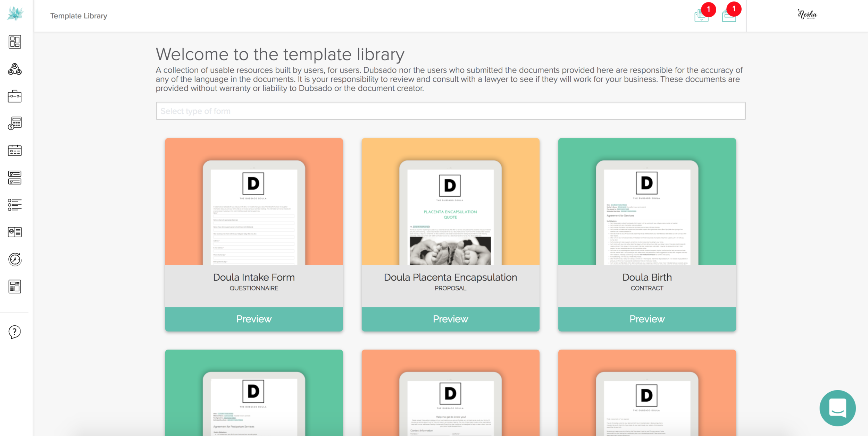The image size is (868, 436).
Task: Click the Nesha brand logo
Action: pos(807,15)
